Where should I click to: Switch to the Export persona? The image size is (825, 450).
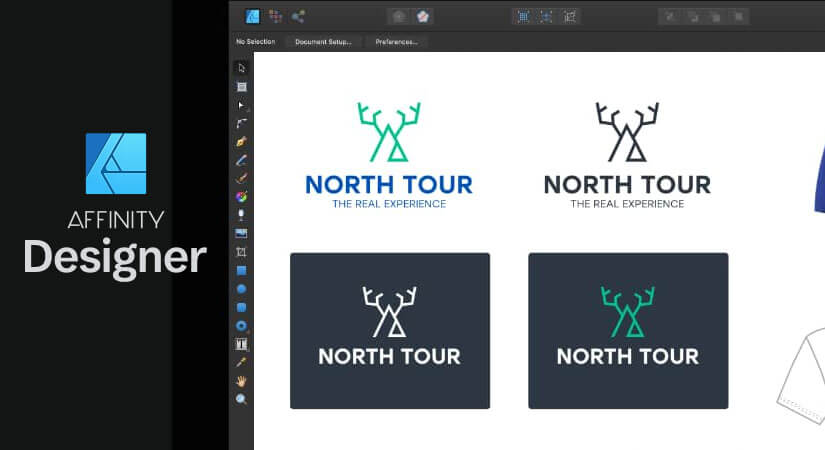298,17
